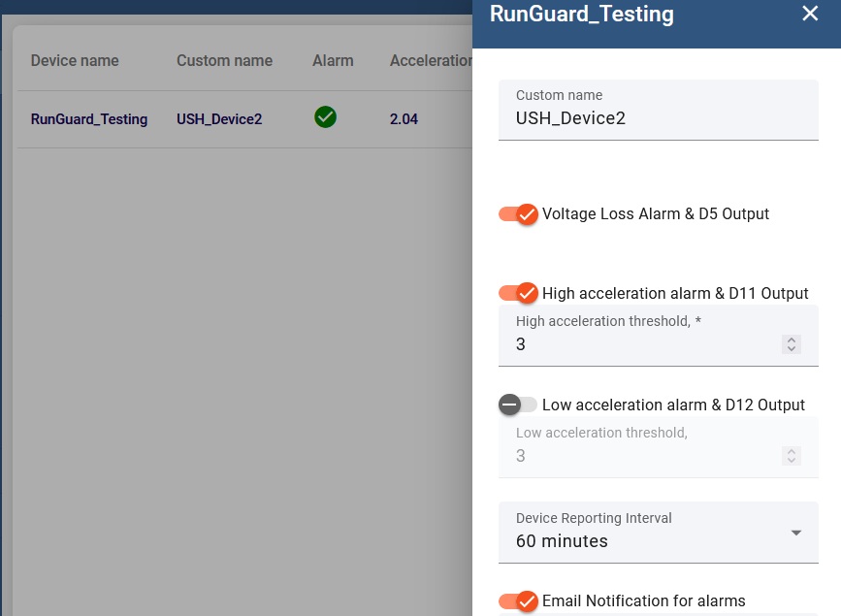Disable Email Notification for alarms
841x616 pixels.
tap(518, 600)
